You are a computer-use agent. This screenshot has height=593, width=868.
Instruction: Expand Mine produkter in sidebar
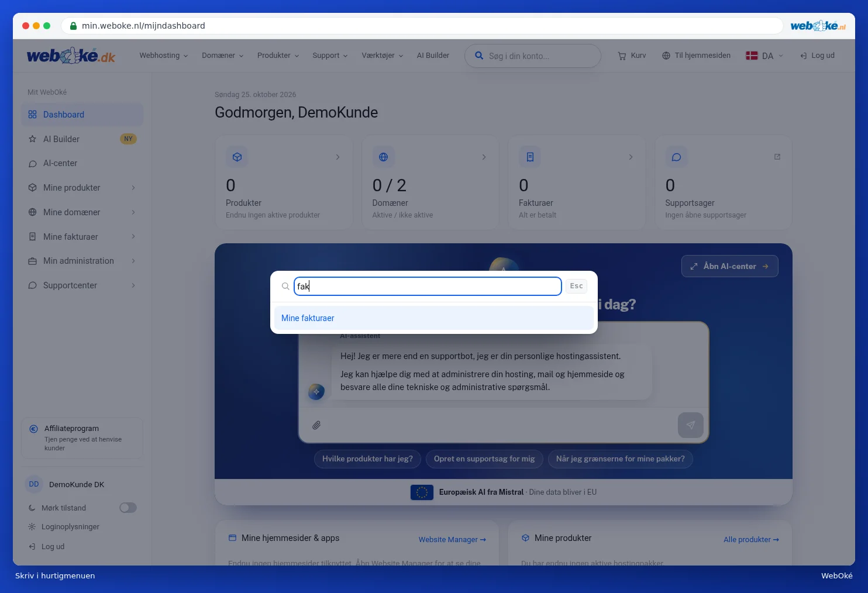coord(82,188)
